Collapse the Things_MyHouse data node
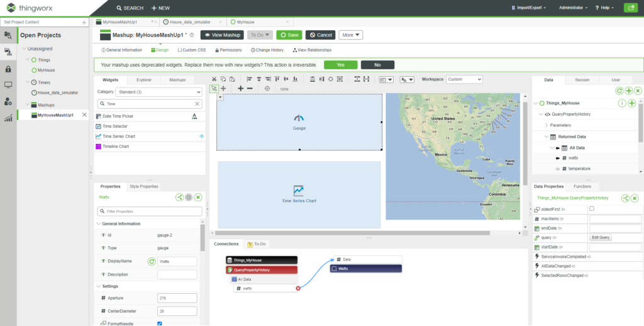The height and width of the screenshot is (326, 644). [536, 103]
